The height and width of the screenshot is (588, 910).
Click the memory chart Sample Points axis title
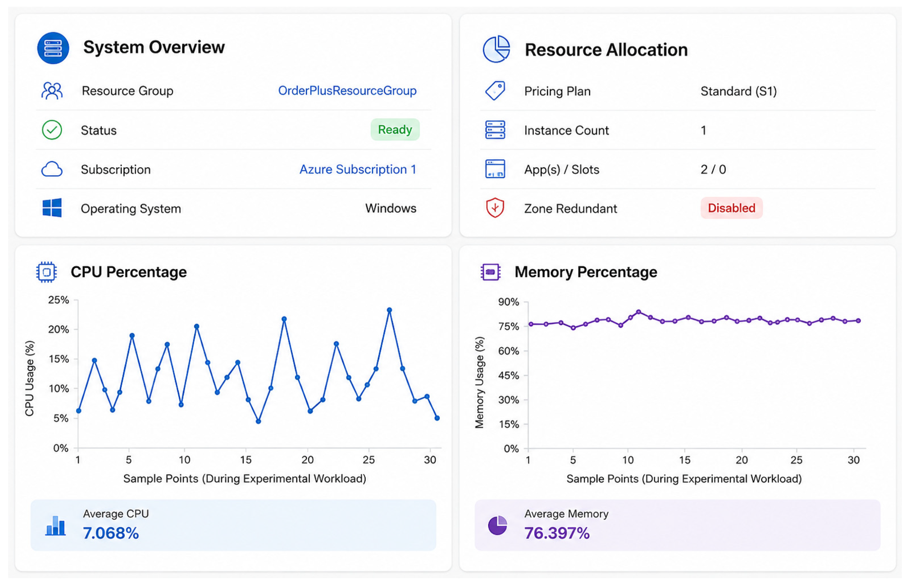coord(684,479)
